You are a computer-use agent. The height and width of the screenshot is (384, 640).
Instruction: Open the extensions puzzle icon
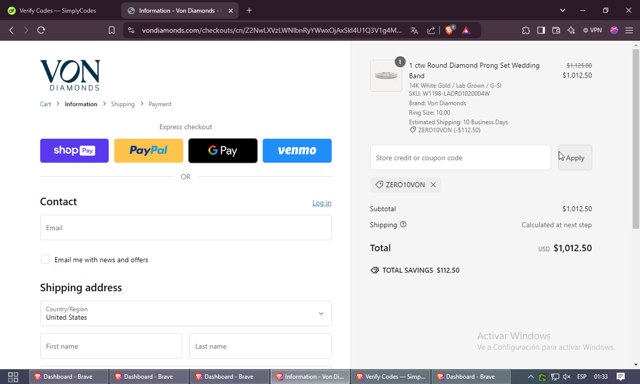coord(526,30)
